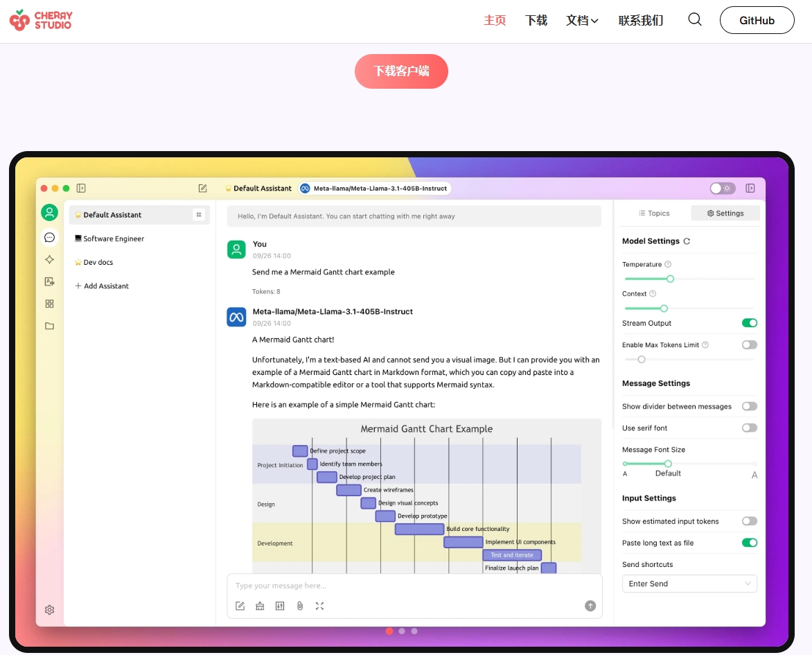Screen dimensions: 812x655
Task: Click the search magnifier icon in navbar
Action: click(694, 20)
